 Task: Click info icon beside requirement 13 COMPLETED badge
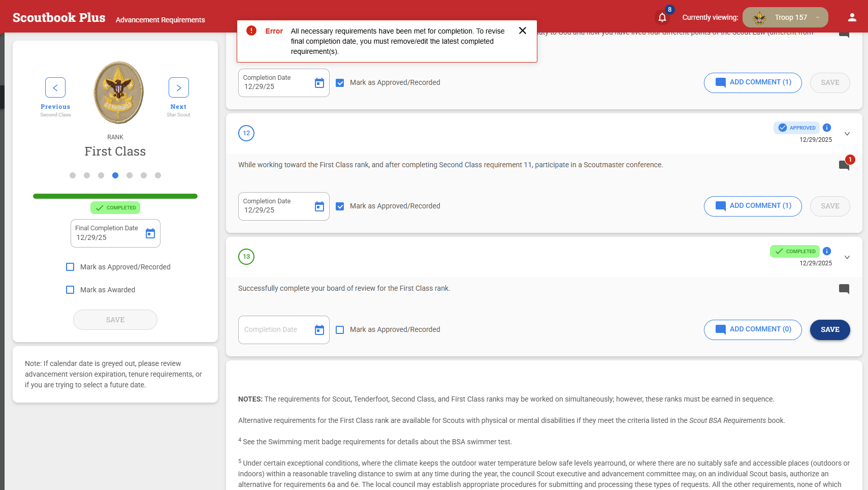point(827,251)
